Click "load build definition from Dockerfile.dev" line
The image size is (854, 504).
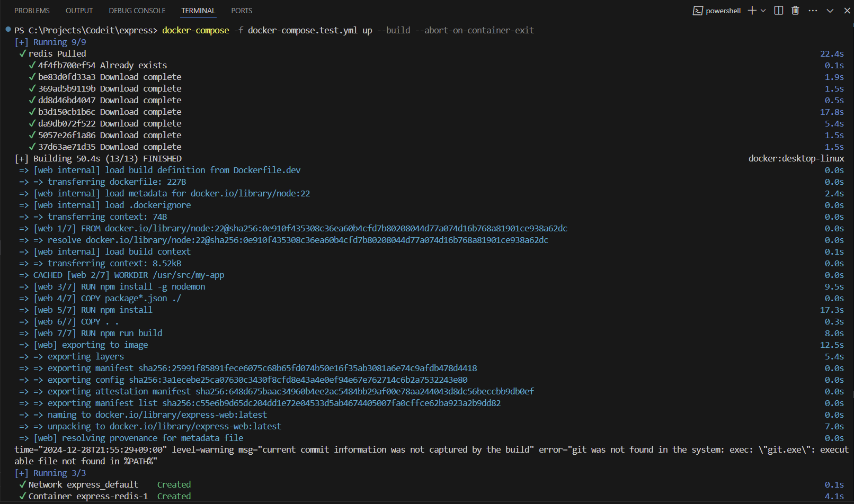pos(160,170)
